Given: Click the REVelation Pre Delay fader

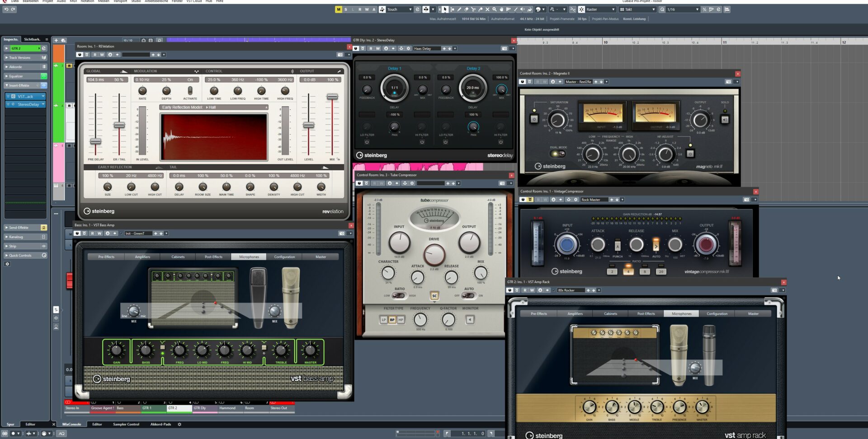Looking at the screenshot, I should pyautogui.click(x=95, y=141).
